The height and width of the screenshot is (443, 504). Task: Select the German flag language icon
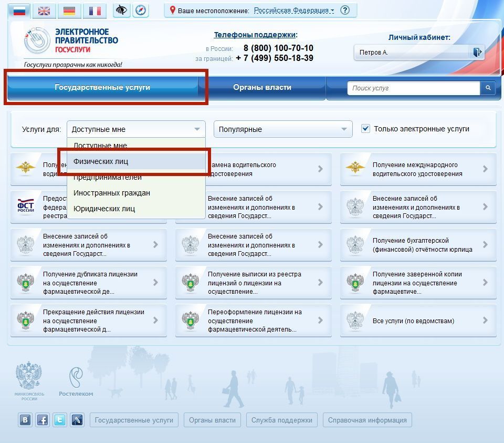[x=69, y=11]
